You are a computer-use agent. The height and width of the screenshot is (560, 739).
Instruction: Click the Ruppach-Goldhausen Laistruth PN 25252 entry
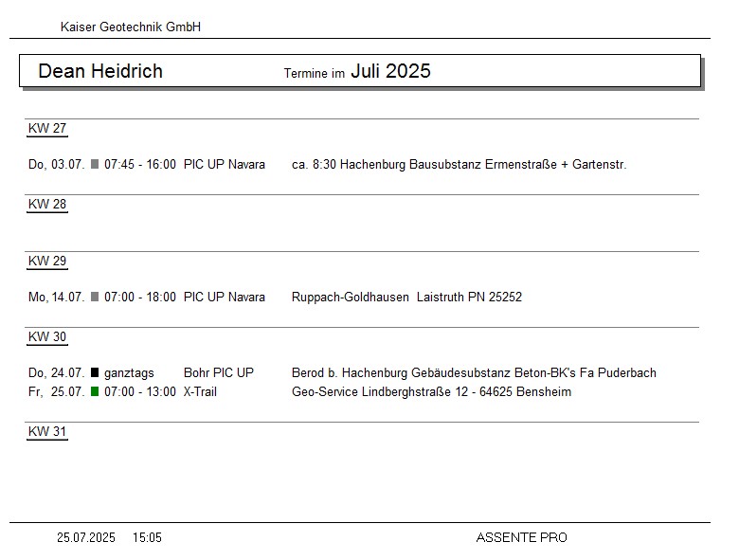(x=406, y=298)
